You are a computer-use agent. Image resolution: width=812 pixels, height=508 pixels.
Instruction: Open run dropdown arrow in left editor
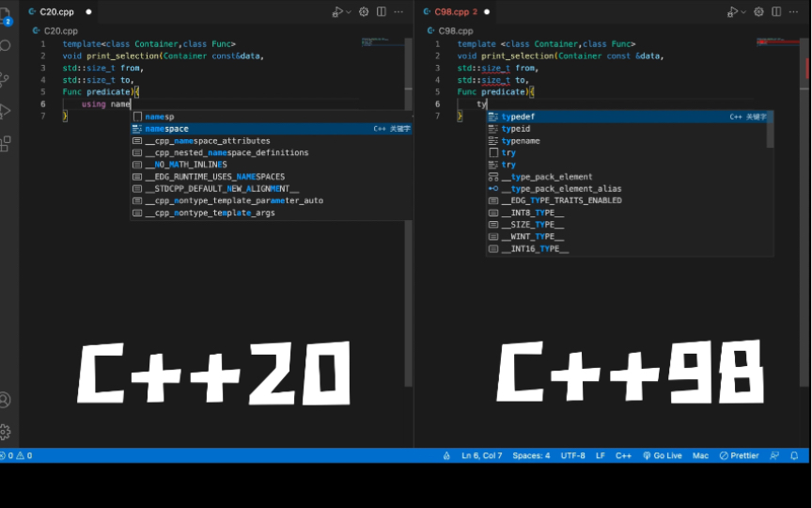[349, 12]
